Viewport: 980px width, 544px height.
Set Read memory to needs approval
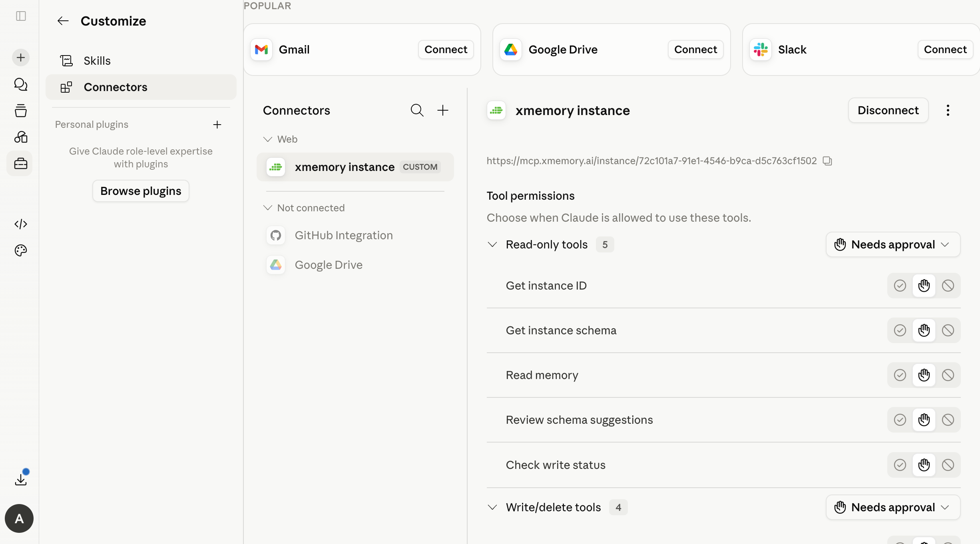tap(924, 375)
